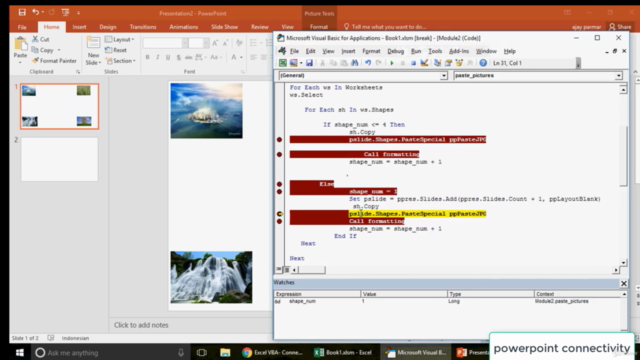Image resolution: width=640 pixels, height=360 pixels.
Task: Open Copy dropdown arrow in Clipboard group
Action: [x=59, y=50]
